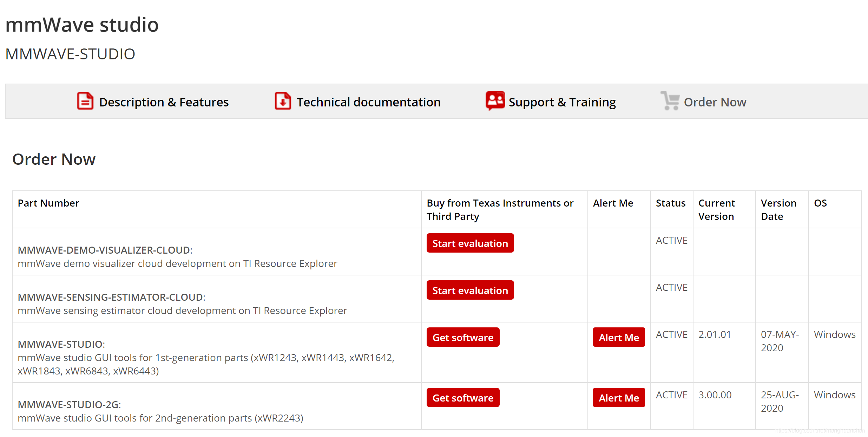Select the Order Now tab label
Image resolution: width=868 pixels, height=437 pixels.
[x=715, y=102]
